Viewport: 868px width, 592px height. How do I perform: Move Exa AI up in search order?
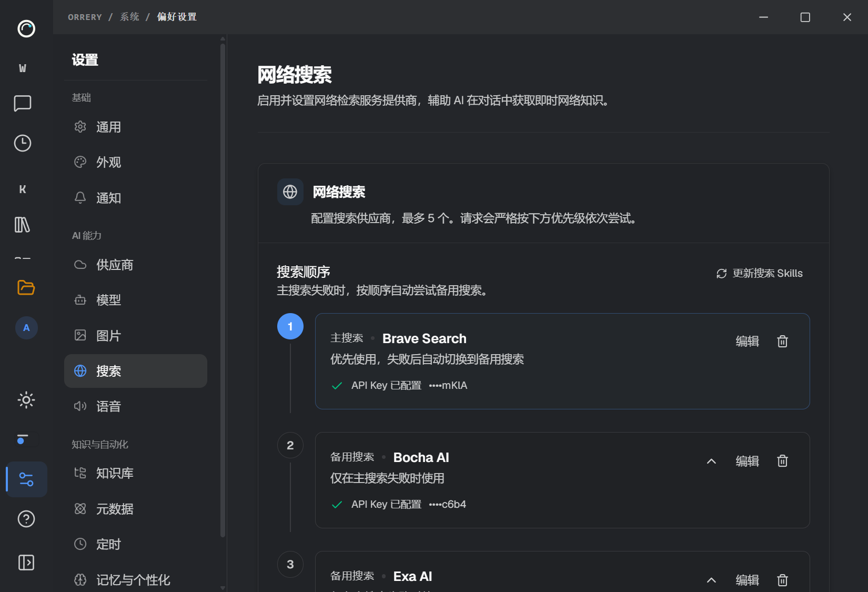pyautogui.click(x=711, y=580)
